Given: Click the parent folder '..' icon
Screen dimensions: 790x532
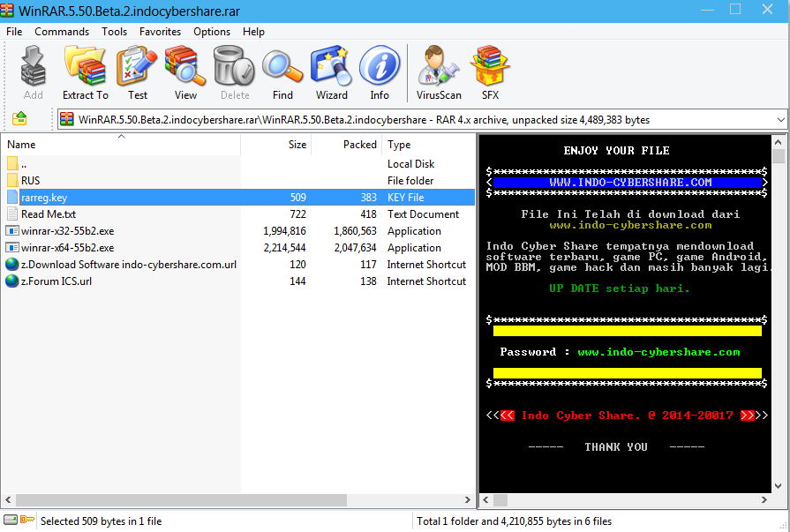Looking at the screenshot, I should click(x=12, y=164).
